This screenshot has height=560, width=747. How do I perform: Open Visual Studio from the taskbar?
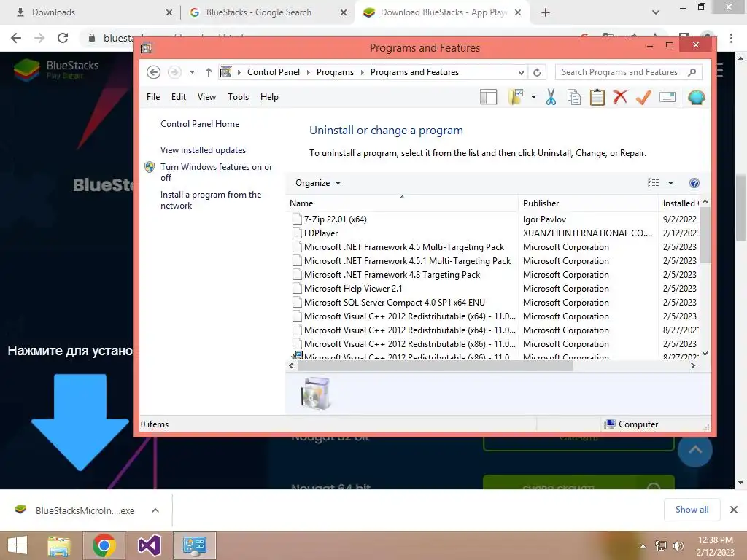(149, 545)
